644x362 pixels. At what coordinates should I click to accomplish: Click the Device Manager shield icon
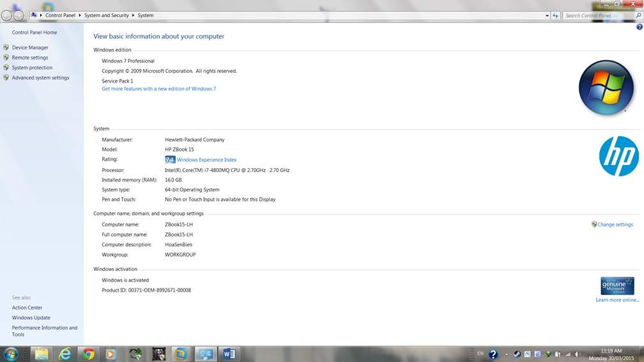(x=6, y=47)
